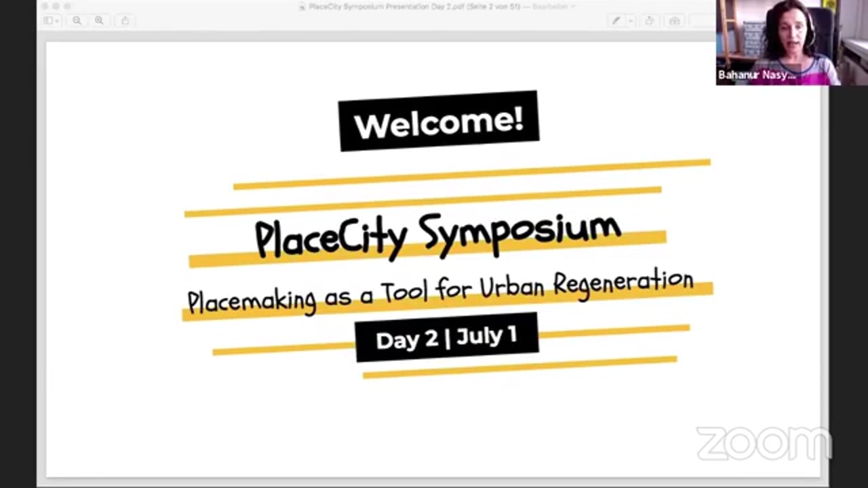Toggle the markup pen tool

pos(616,21)
